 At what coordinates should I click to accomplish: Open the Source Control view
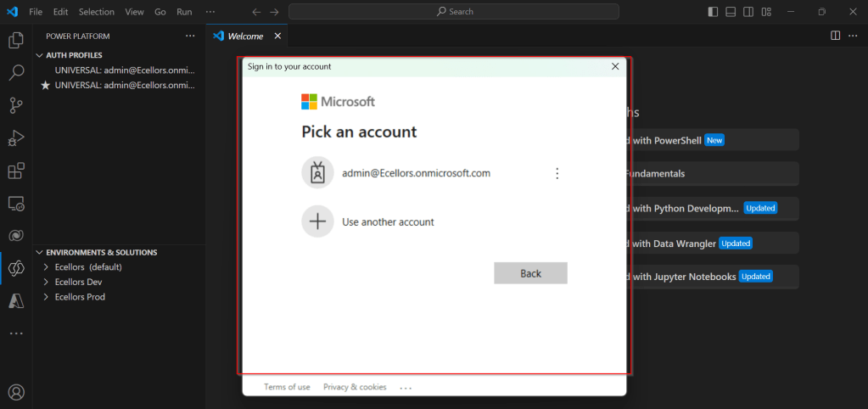(x=16, y=105)
